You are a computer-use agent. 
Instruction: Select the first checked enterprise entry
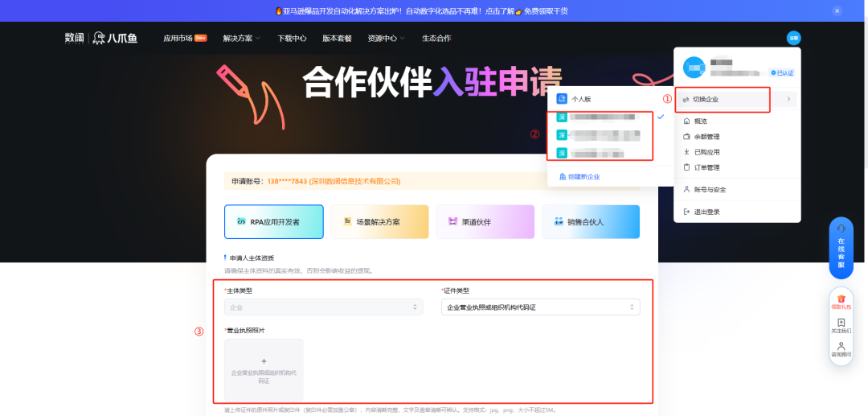click(x=610, y=117)
